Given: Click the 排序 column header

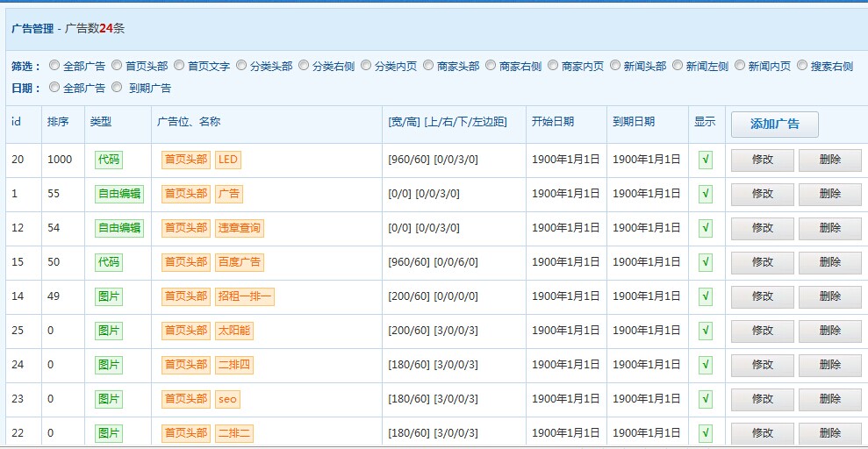Looking at the screenshot, I should point(58,122).
